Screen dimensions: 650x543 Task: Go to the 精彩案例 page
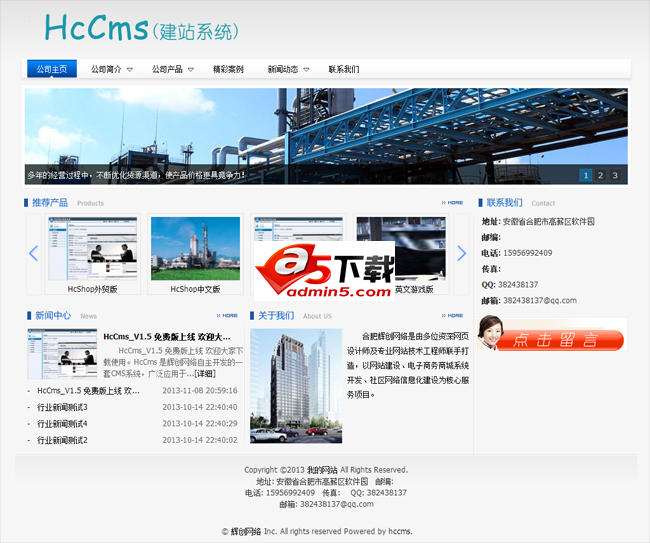[228, 69]
